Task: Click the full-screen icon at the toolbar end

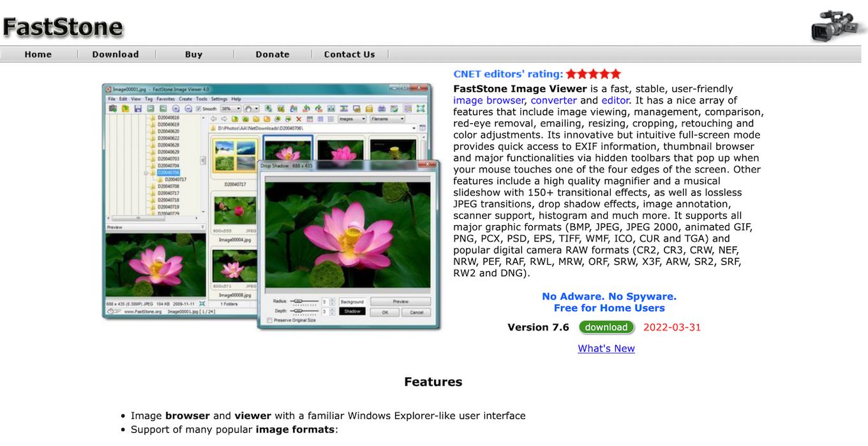Action: coord(420,108)
